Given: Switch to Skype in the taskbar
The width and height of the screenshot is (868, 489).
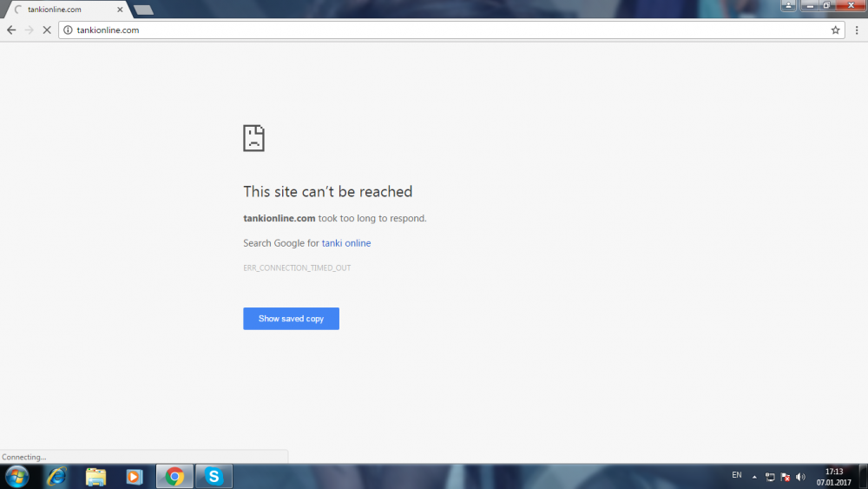Looking at the screenshot, I should 214,476.
